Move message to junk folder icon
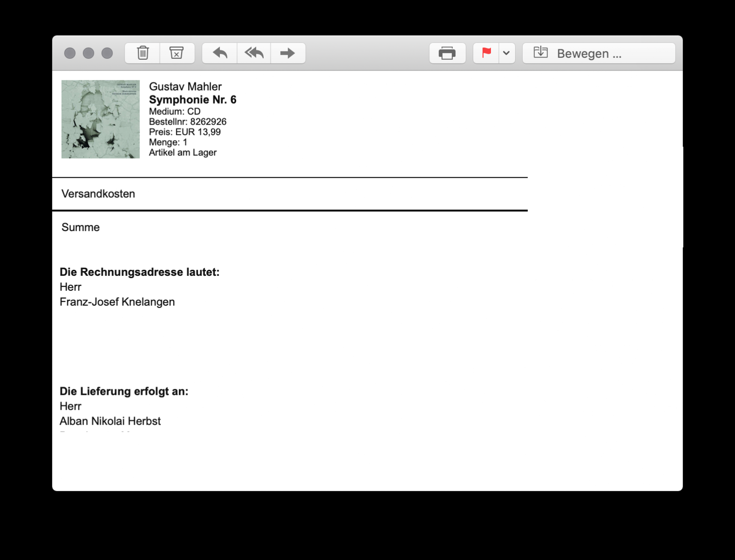 click(x=177, y=53)
